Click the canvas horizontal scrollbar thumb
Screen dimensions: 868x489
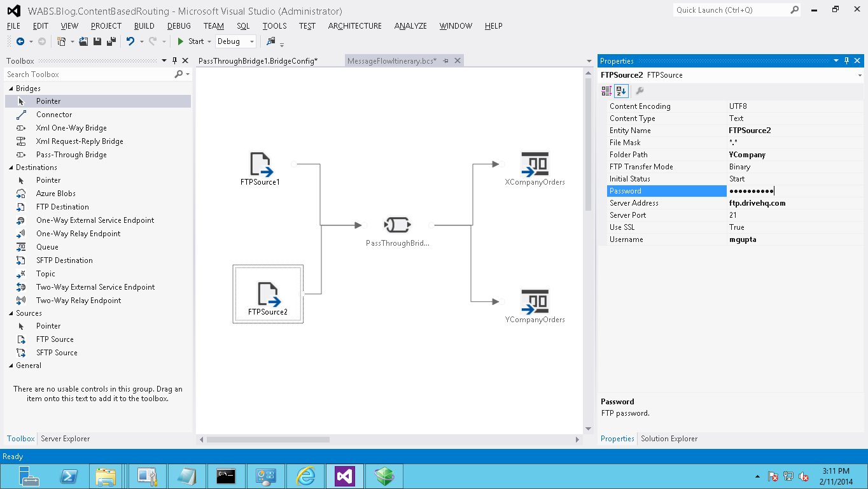[x=268, y=439]
